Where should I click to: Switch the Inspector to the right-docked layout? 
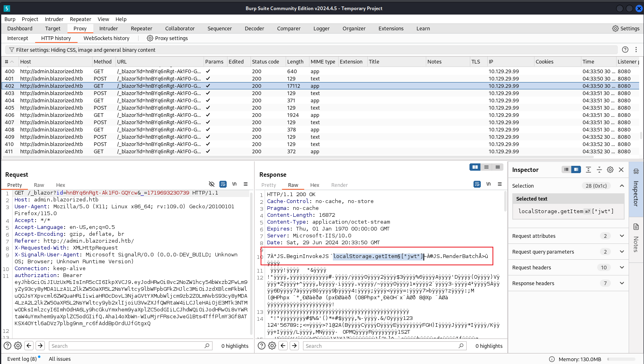point(576,169)
